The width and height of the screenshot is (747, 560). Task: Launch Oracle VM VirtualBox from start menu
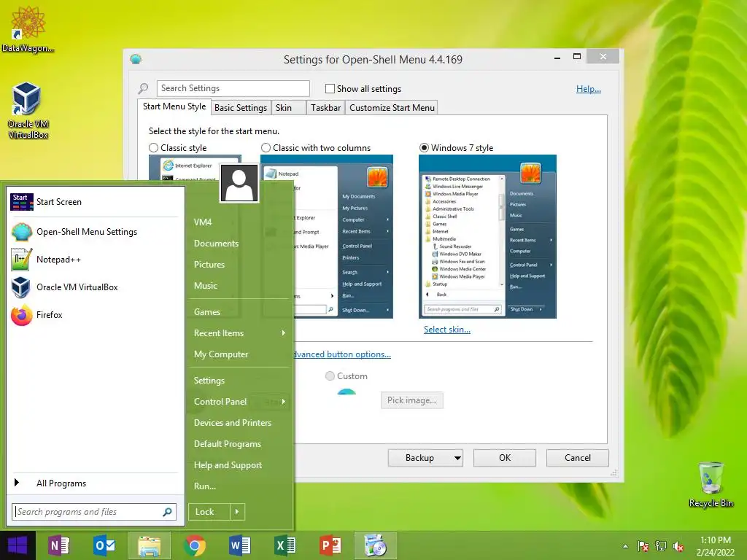(96, 287)
